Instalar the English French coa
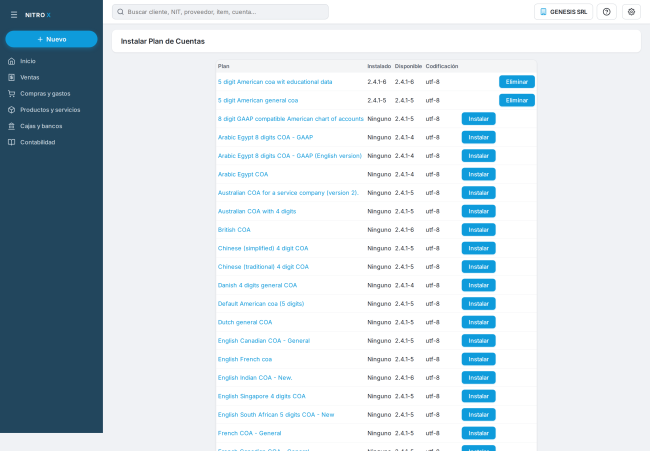Viewport: 650px width, 451px height. pos(478,359)
